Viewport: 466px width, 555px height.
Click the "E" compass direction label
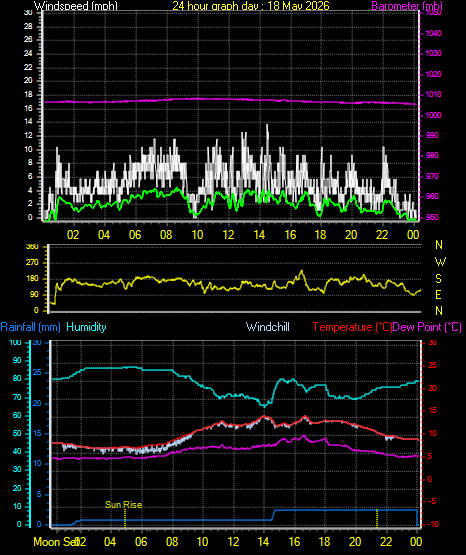[438, 295]
